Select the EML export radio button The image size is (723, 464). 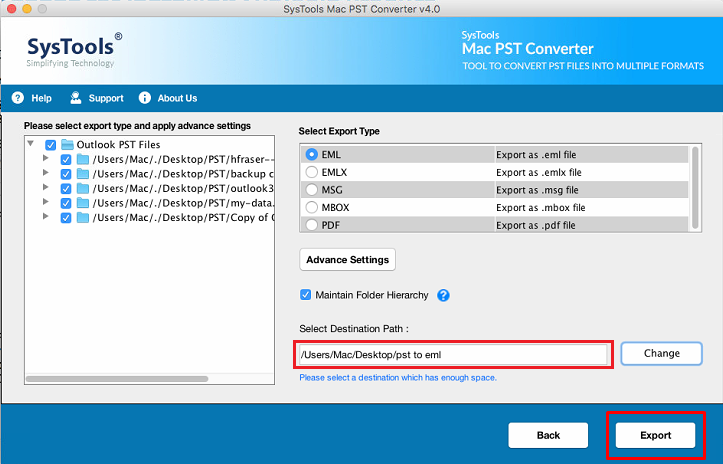312,155
